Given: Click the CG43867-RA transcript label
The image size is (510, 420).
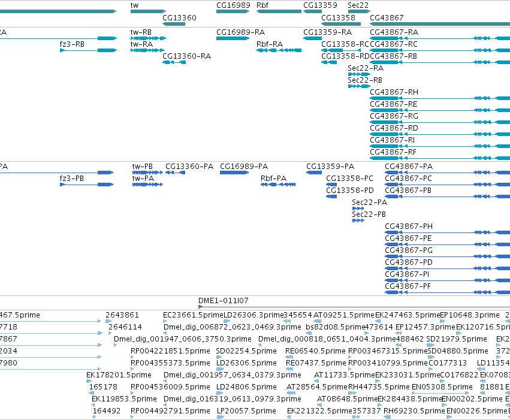Looking at the screenshot, I should 394,32.
